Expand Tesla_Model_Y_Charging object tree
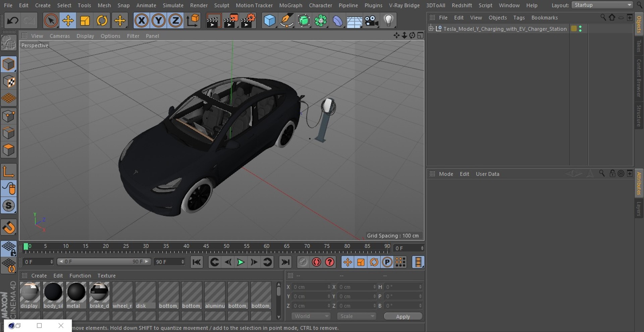Image resolution: width=644 pixels, height=332 pixels. tap(431, 29)
